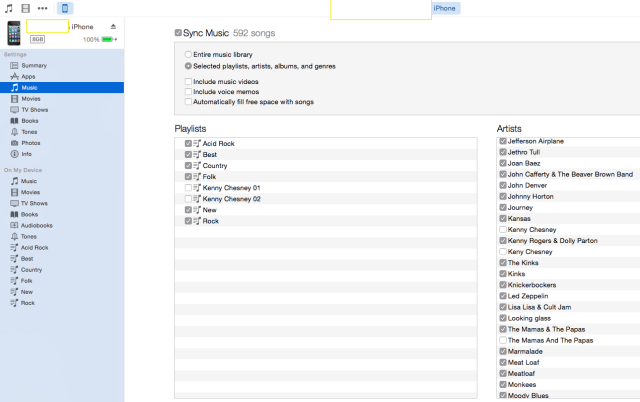This screenshot has height=402, width=640.
Task: Uncheck Kenny Rogers & Dolly Parton
Action: [x=503, y=240]
